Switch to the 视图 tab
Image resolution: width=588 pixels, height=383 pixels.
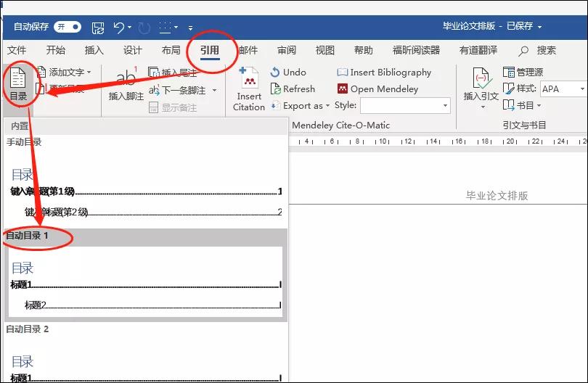click(x=325, y=50)
